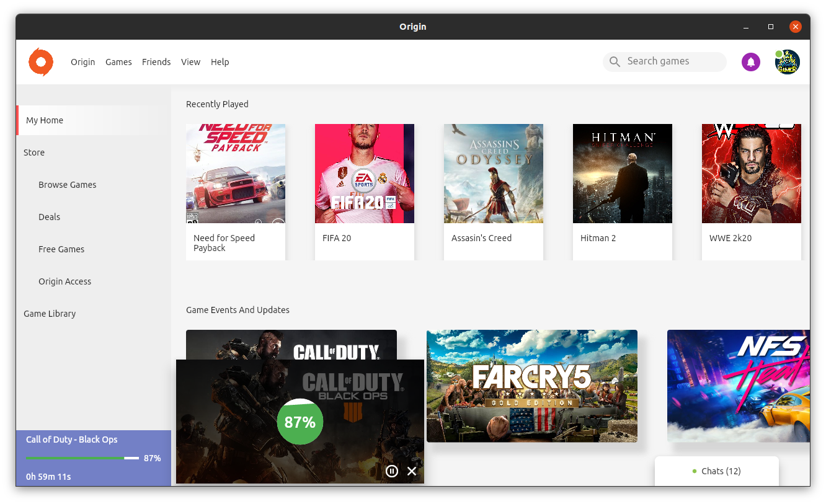Open the Games menu
The height and width of the screenshot is (504, 826).
[x=118, y=61]
